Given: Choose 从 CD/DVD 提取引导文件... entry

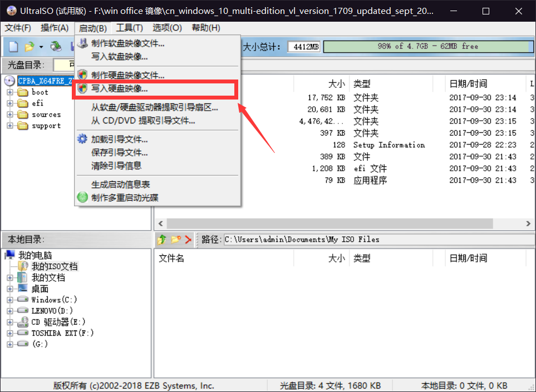Looking at the screenshot, I should coord(158,121).
